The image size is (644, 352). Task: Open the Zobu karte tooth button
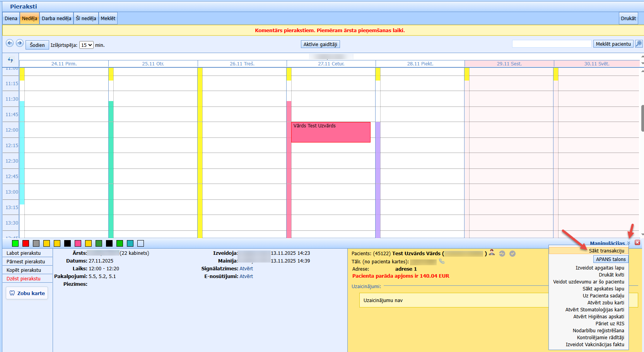27,293
